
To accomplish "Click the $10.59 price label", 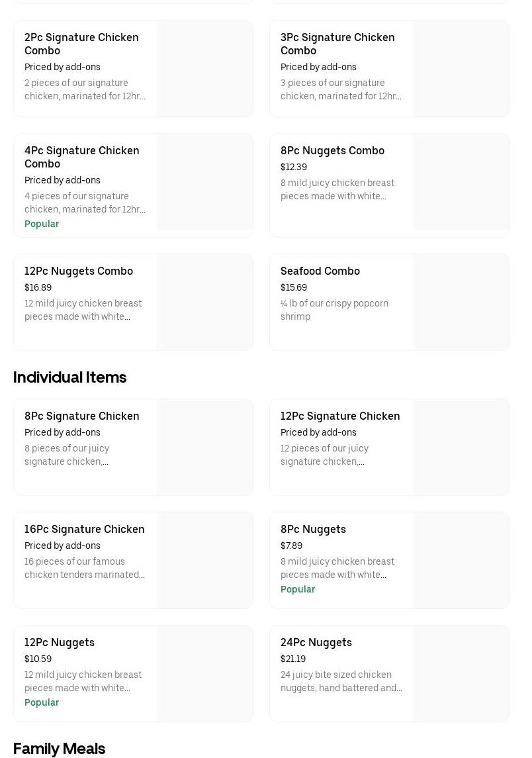I will (38, 659).
